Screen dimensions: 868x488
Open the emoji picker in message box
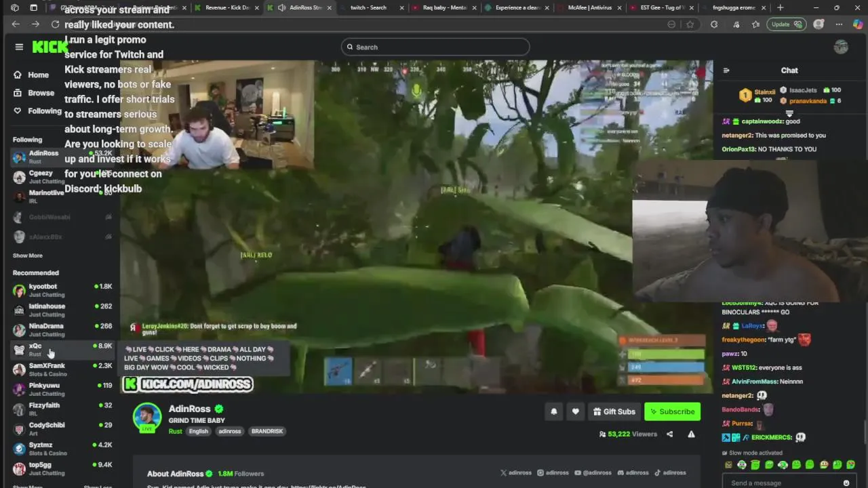click(846, 483)
